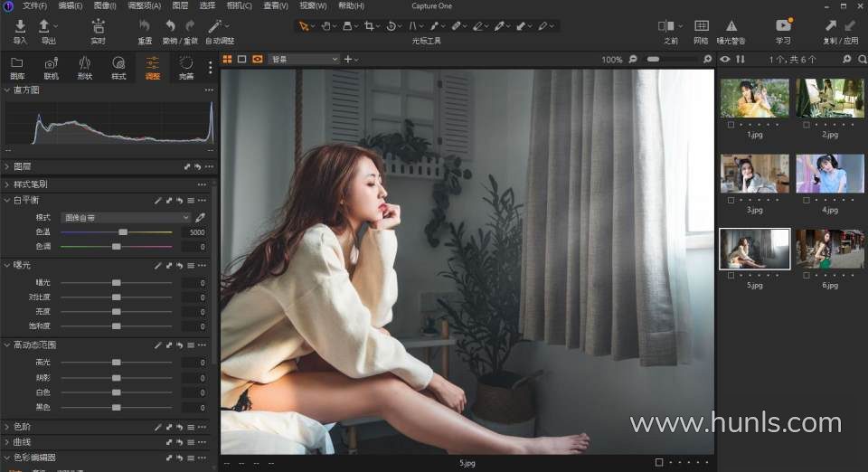Tick the color tag box under 3.jpg

pos(731,201)
